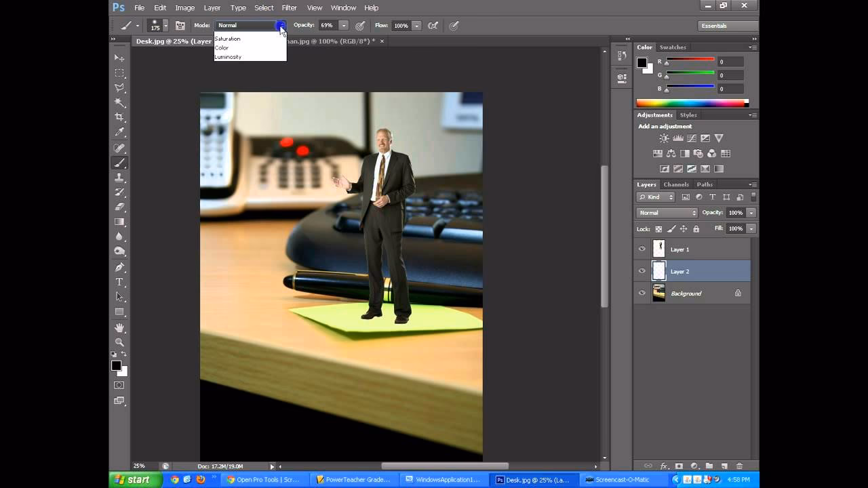This screenshot has width=868, height=488.
Task: Choose Luminosity from the open Mode list
Action: tap(228, 57)
